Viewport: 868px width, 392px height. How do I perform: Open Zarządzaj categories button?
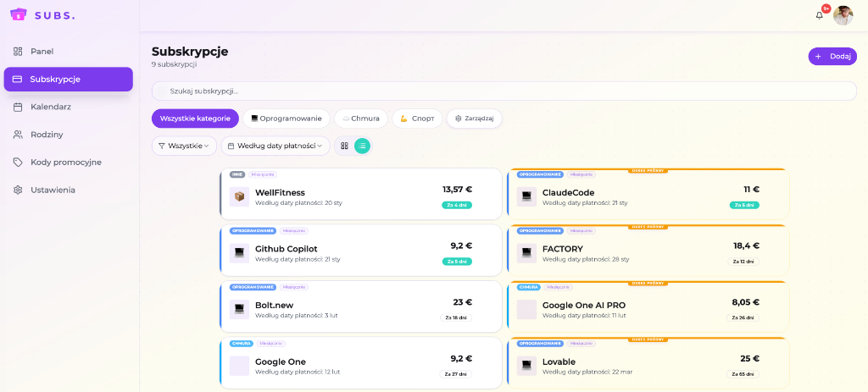(475, 119)
